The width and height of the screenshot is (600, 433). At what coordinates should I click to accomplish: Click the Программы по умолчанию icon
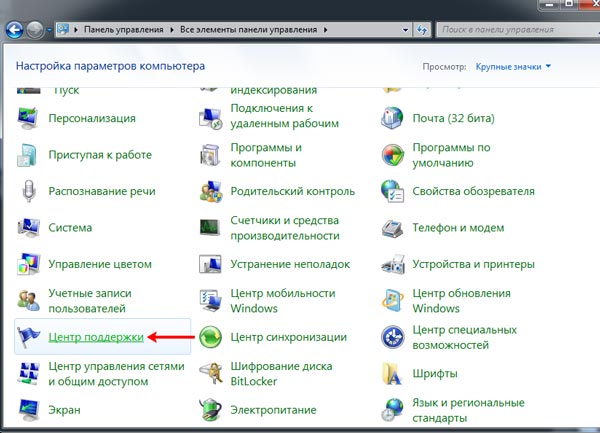point(393,155)
